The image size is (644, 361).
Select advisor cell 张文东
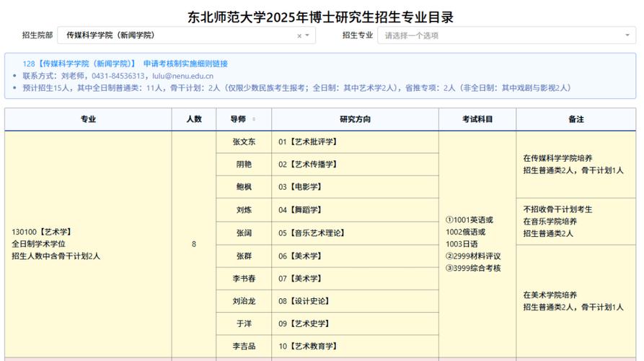coord(244,142)
